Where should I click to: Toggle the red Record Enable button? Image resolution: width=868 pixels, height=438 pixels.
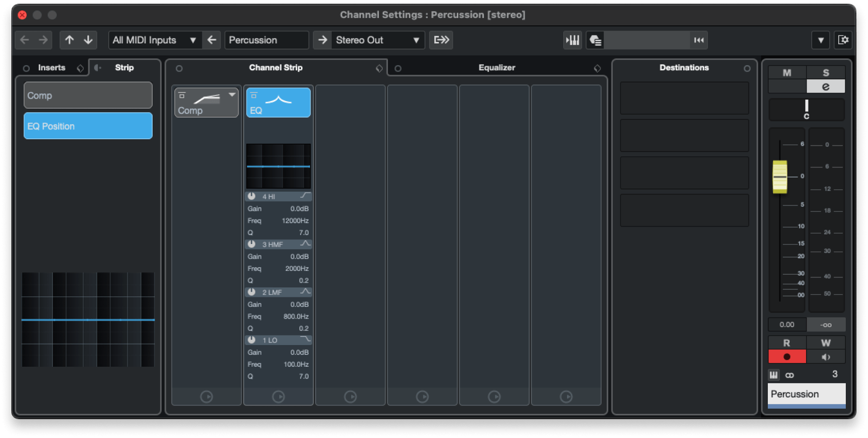click(x=787, y=357)
